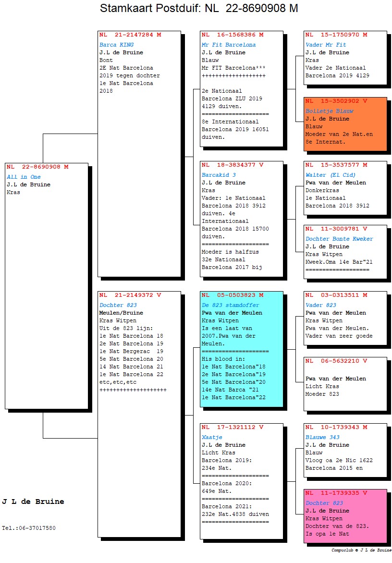
Task: Select the 'Vader 823' pigeon name
Action: pyautogui.click(x=320, y=305)
